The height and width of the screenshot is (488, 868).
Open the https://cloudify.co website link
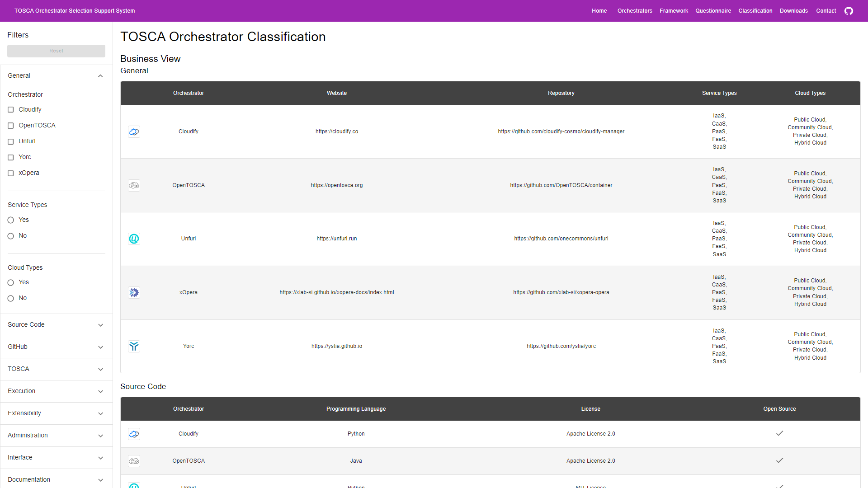pos(336,131)
